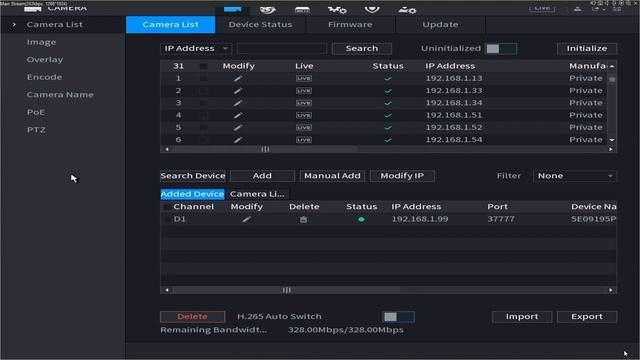640x360 pixels.
Task: Click the search text input field
Action: (282, 49)
